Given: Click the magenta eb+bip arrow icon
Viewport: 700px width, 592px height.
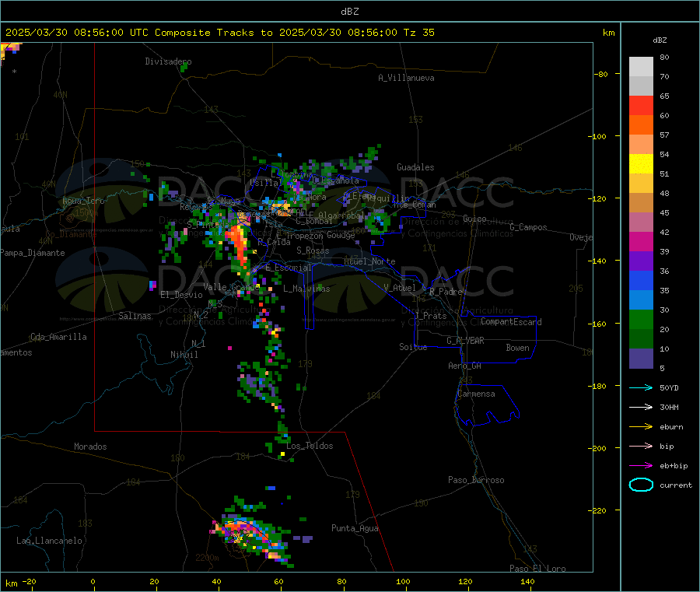Looking at the screenshot, I should [641, 466].
